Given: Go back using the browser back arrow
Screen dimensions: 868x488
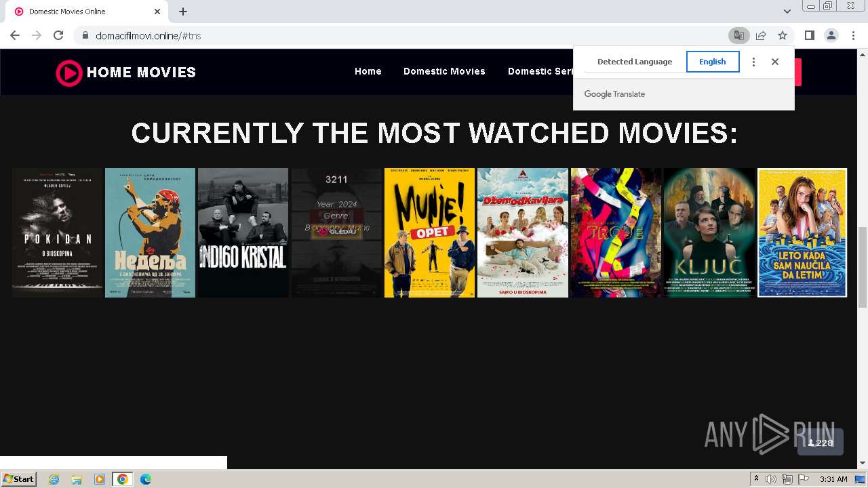Looking at the screenshot, I should pos(15,35).
